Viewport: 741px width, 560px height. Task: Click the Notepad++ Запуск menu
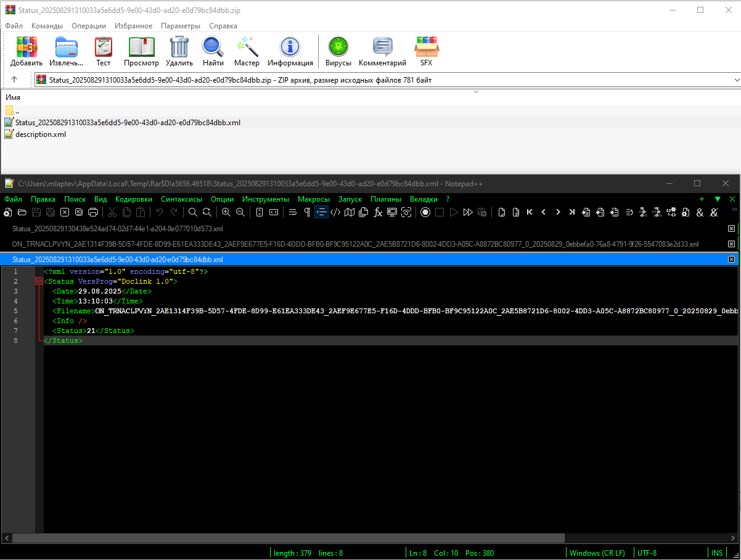coord(350,199)
